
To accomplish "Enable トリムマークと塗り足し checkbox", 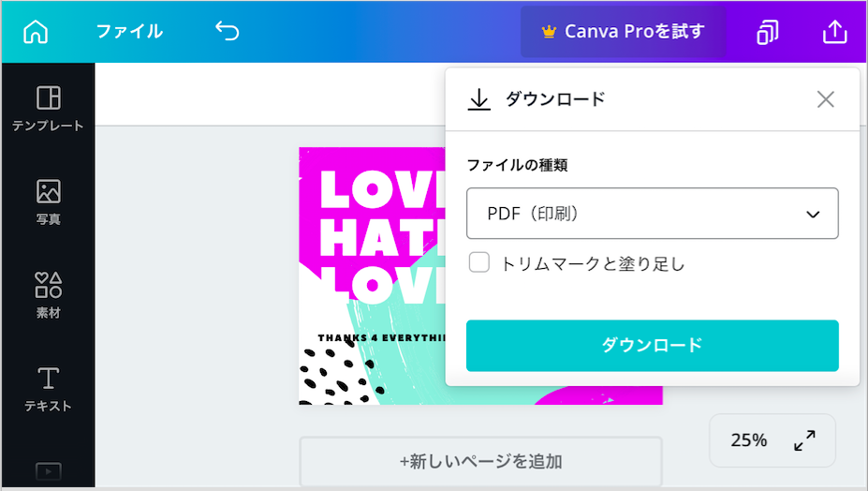I will (478, 262).
